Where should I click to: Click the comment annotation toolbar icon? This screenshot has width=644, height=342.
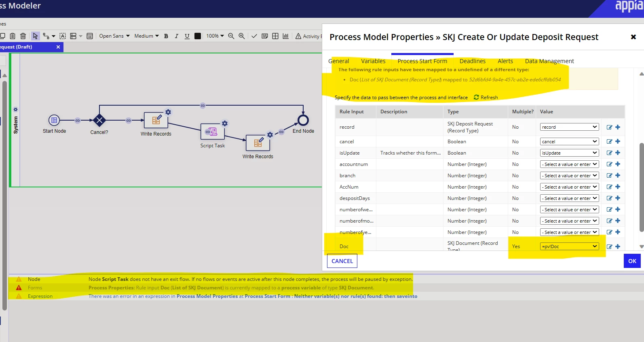(x=265, y=36)
